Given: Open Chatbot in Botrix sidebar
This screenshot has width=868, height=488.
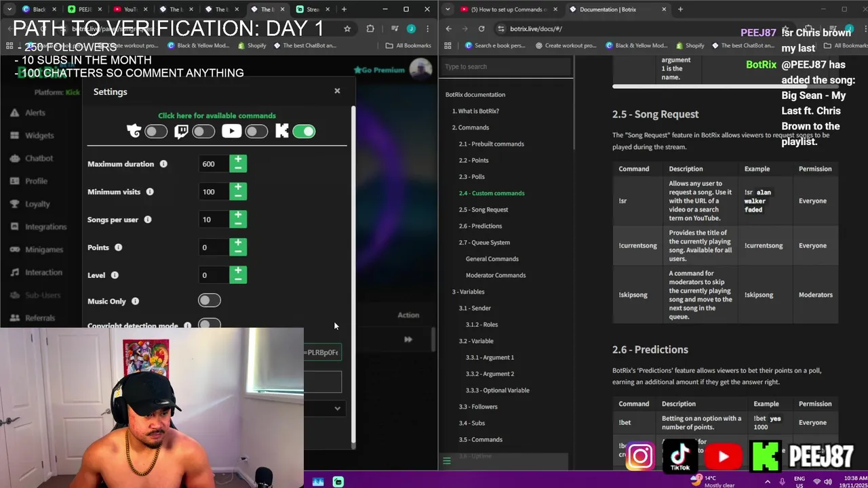Looking at the screenshot, I should [x=39, y=158].
